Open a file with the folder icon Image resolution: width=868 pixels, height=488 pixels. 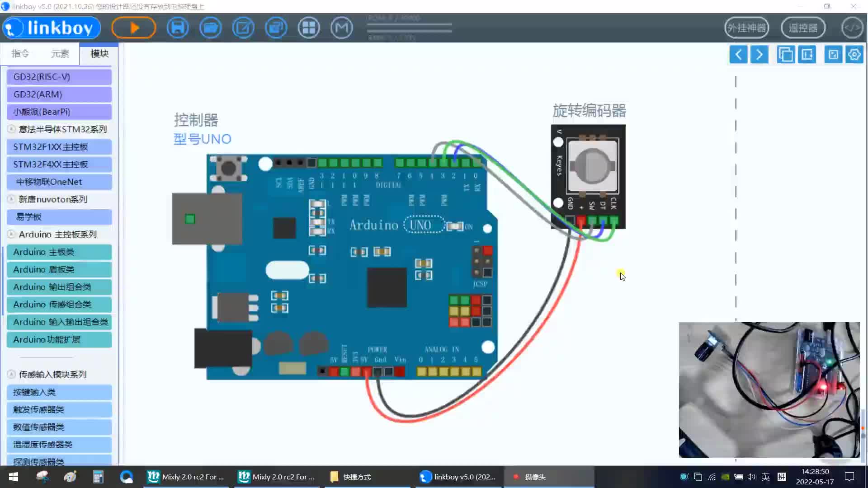click(x=211, y=28)
